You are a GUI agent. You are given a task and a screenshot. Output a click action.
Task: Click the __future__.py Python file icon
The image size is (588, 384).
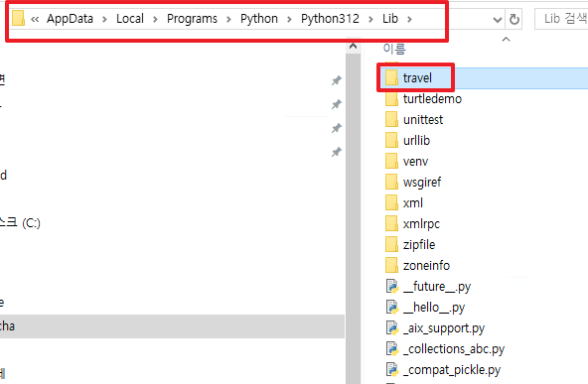pyautogui.click(x=392, y=287)
